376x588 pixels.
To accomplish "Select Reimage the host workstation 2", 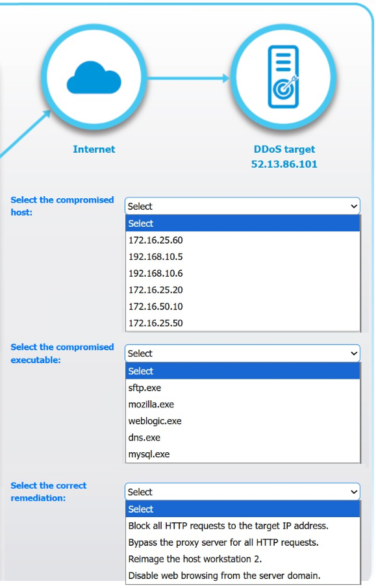I will (242, 559).
